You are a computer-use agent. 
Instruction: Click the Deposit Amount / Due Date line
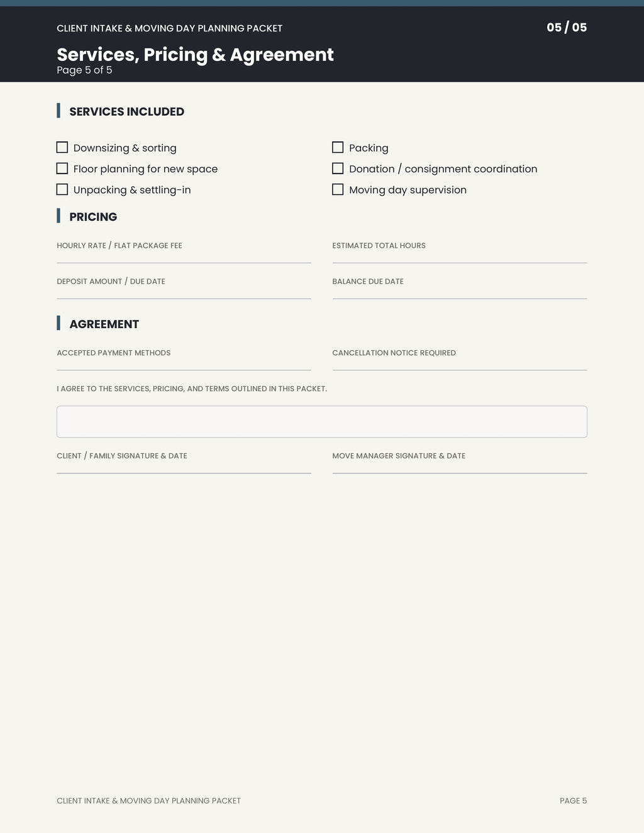click(184, 292)
